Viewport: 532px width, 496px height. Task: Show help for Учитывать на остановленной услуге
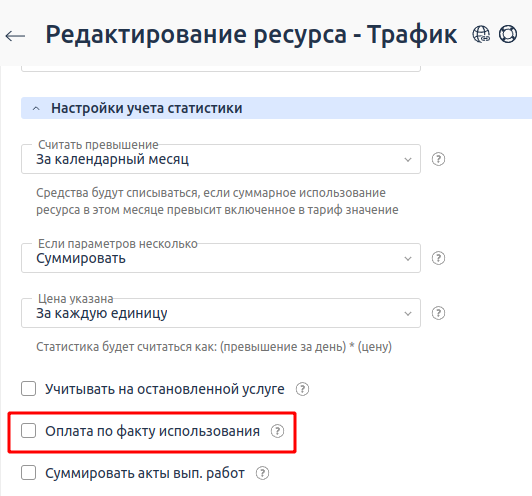coord(302,389)
